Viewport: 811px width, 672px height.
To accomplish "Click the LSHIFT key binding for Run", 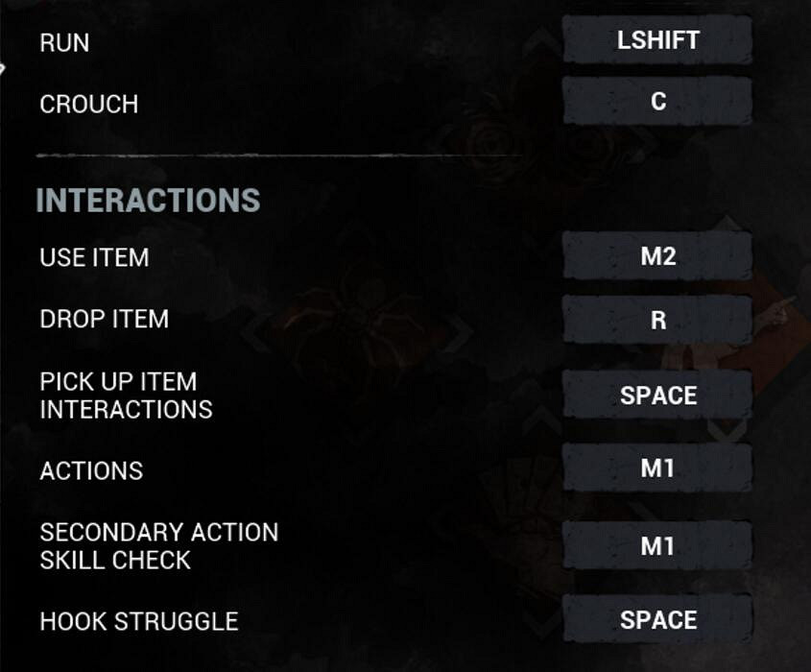I will (657, 40).
